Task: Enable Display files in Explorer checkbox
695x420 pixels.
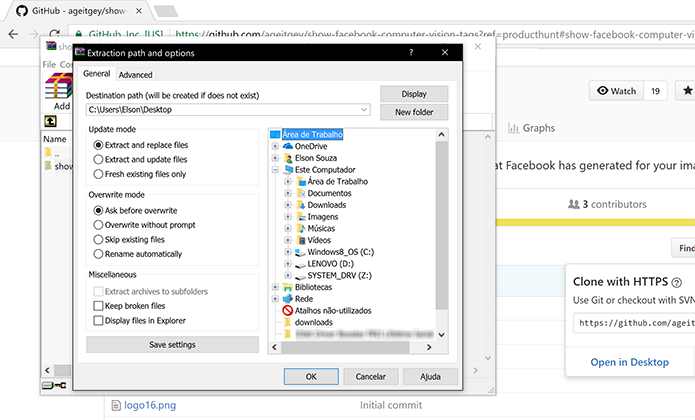Action: (x=98, y=320)
